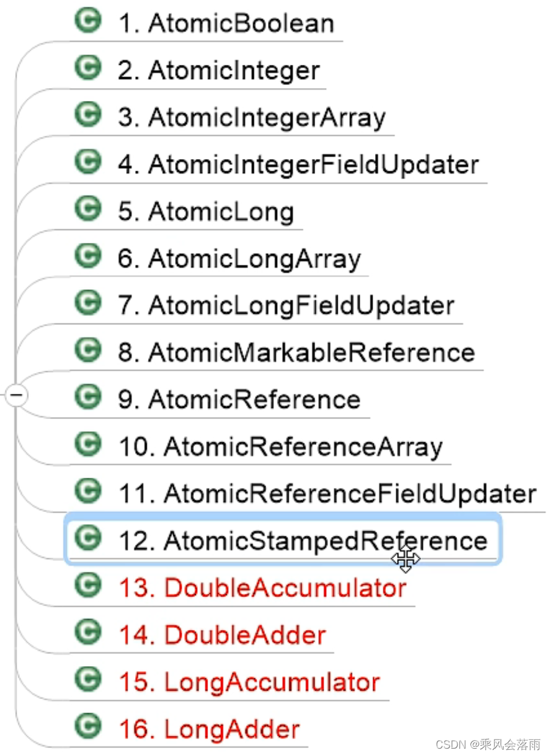Collapse the mind map branch with minus button
The image size is (550, 756).
tap(16, 396)
